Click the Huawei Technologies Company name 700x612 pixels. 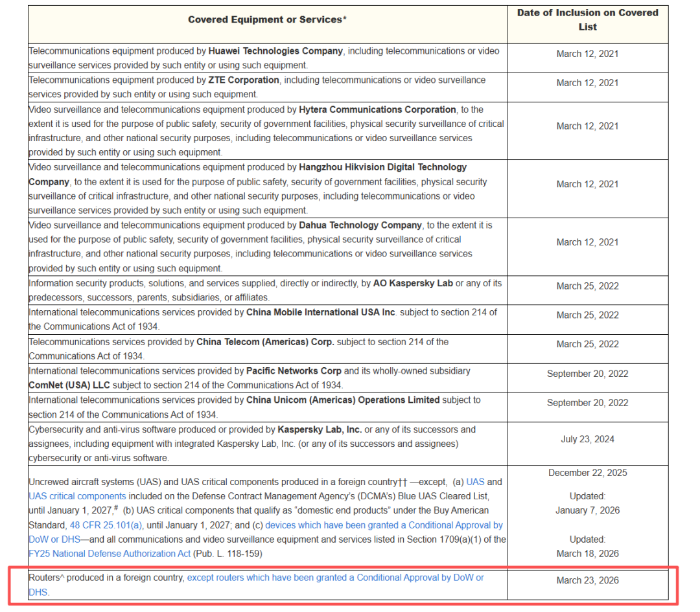point(275,51)
